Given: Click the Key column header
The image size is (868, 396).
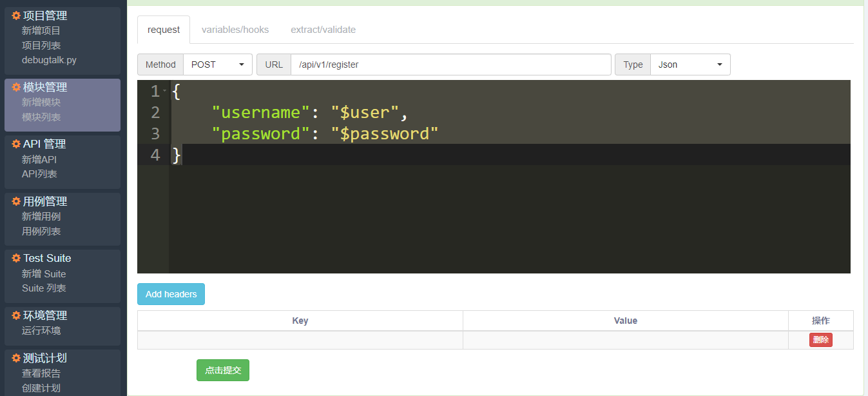Looking at the screenshot, I should (x=300, y=321).
